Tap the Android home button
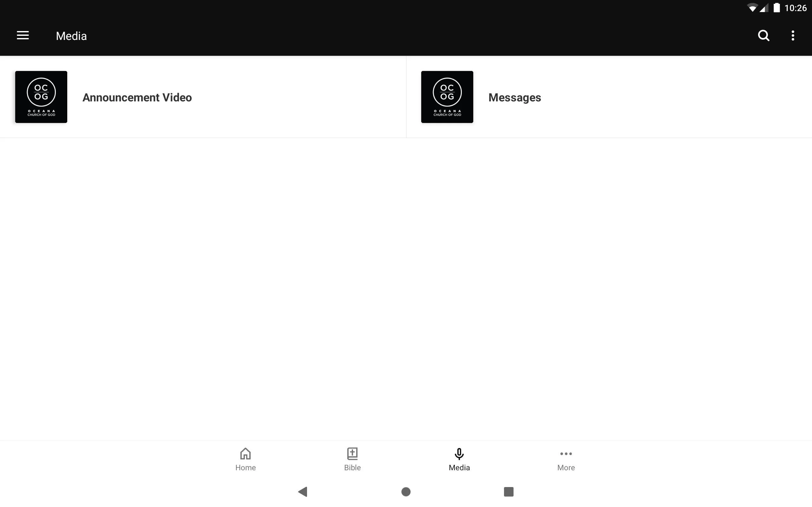Image resolution: width=812 pixels, height=507 pixels. tap(406, 491)
